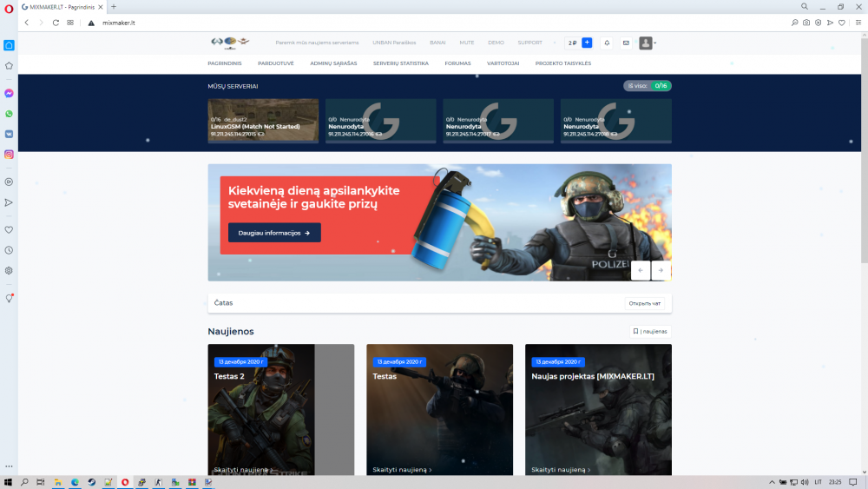Image resolution: width=868 pixels, height=489 pixels.
Task: Go to PROJEKTO TAISYKLĖS menu item
Action: tap(563, 63)
